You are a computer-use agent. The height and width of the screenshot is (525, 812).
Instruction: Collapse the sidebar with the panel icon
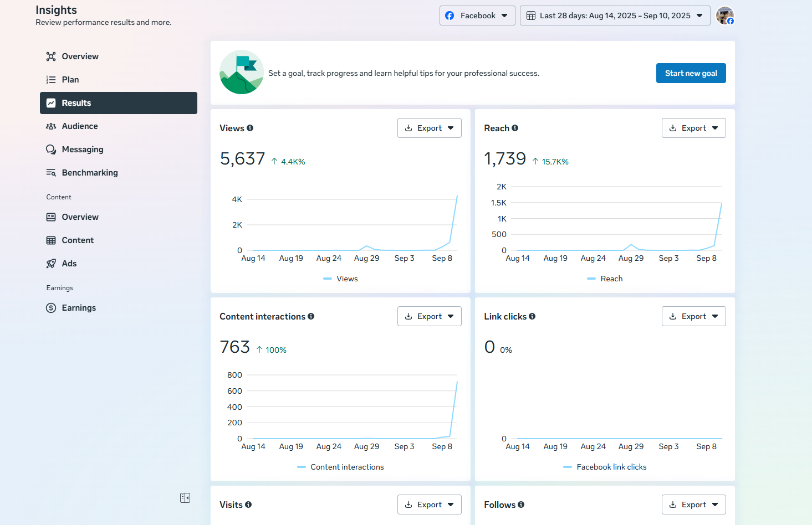185,498
